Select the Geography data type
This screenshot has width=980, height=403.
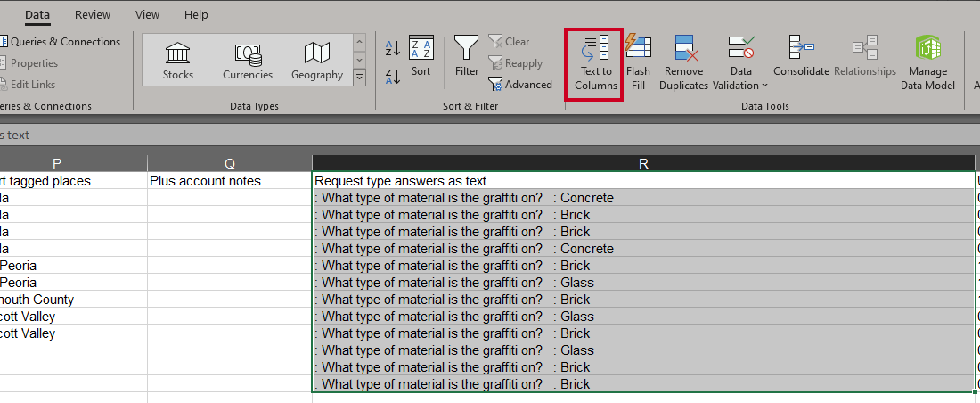pos(317,60)
